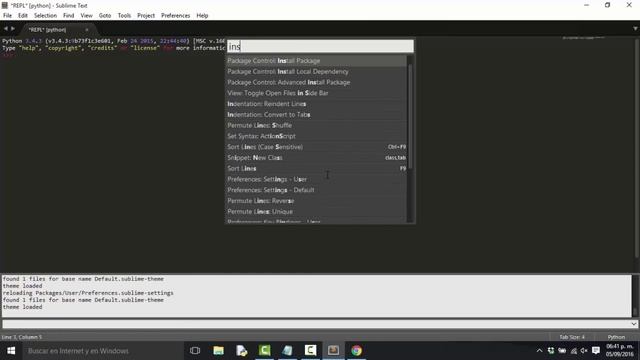
Task: Choose Sort Lines (Case Sensitive)
Action: [317, 147]
